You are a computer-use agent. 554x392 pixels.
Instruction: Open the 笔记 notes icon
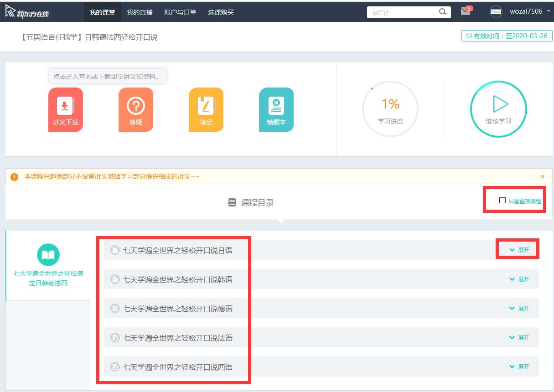(206, 109)
